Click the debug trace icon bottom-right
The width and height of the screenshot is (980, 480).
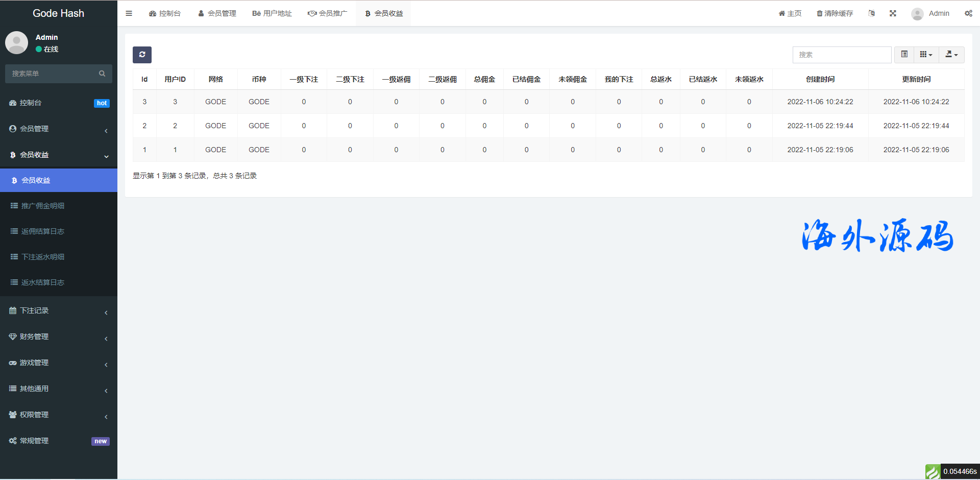tap(933, 471)
